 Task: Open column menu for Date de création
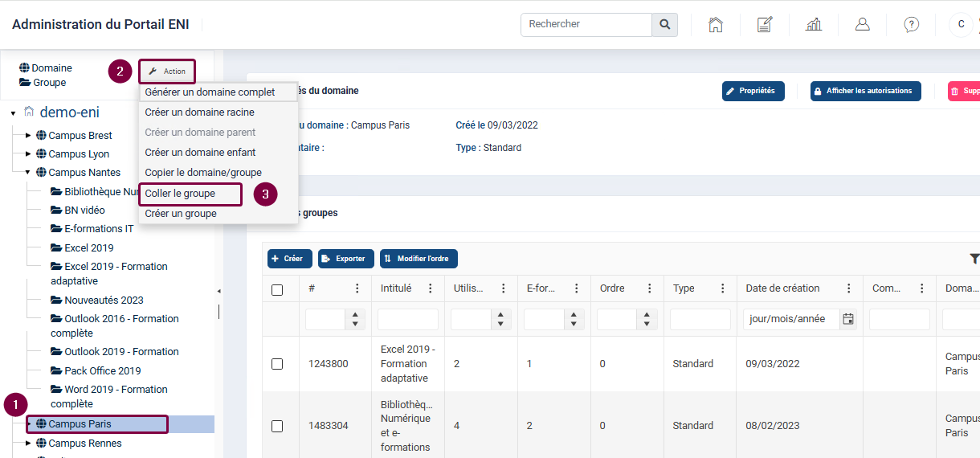click(849, 288)
